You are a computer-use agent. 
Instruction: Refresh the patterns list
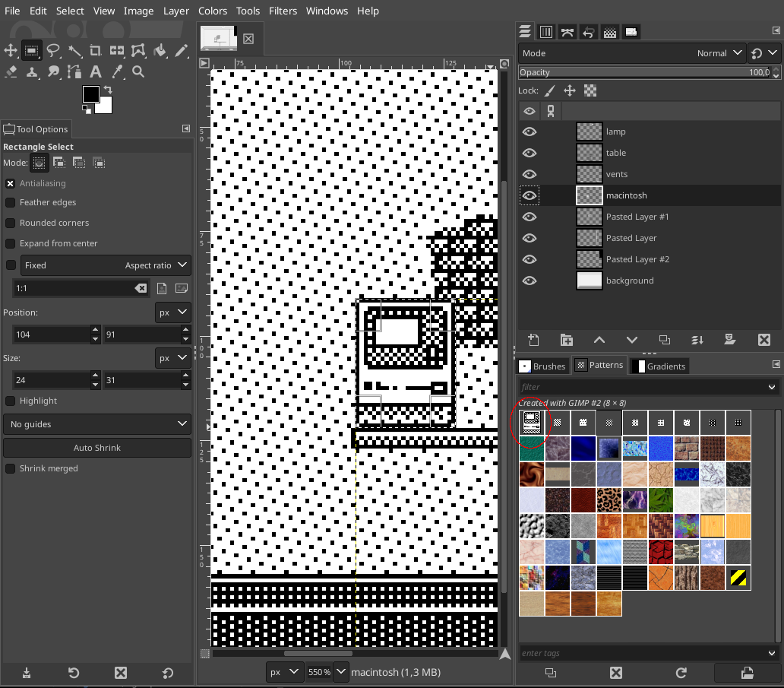pos(681,673)
